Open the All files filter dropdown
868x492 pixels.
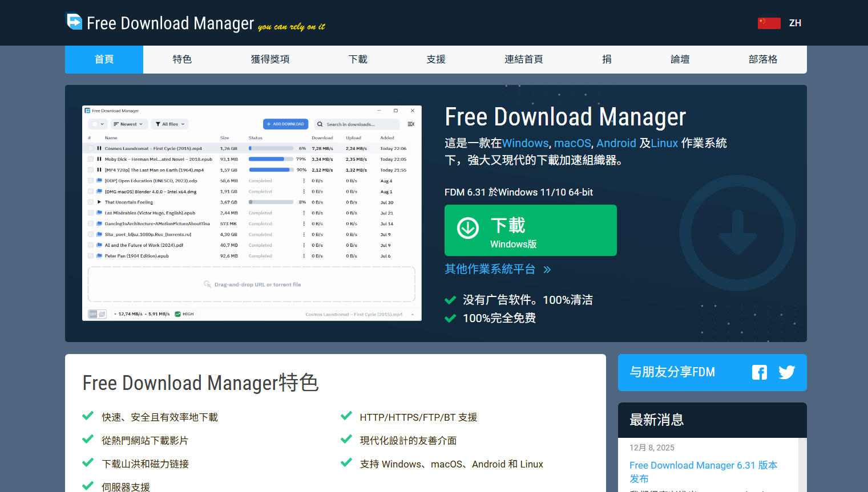pyautogui.click(x=170, y=124)
